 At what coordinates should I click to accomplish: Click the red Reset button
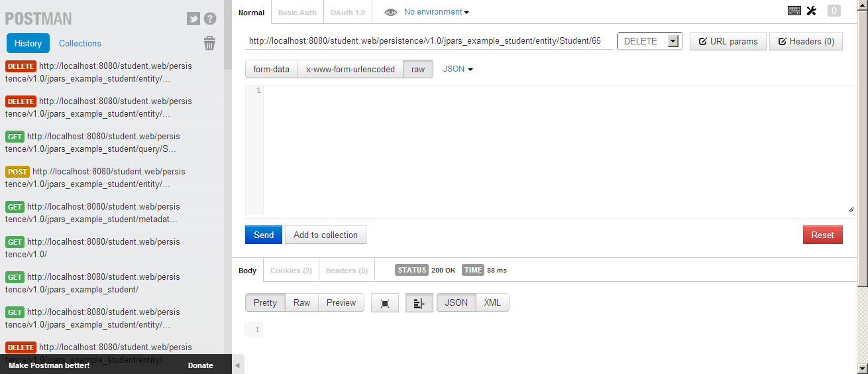tap(822, 235)
